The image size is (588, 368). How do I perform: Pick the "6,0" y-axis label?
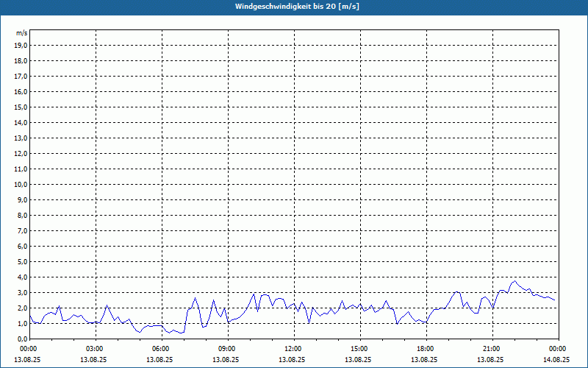click(x=22, y=247)
